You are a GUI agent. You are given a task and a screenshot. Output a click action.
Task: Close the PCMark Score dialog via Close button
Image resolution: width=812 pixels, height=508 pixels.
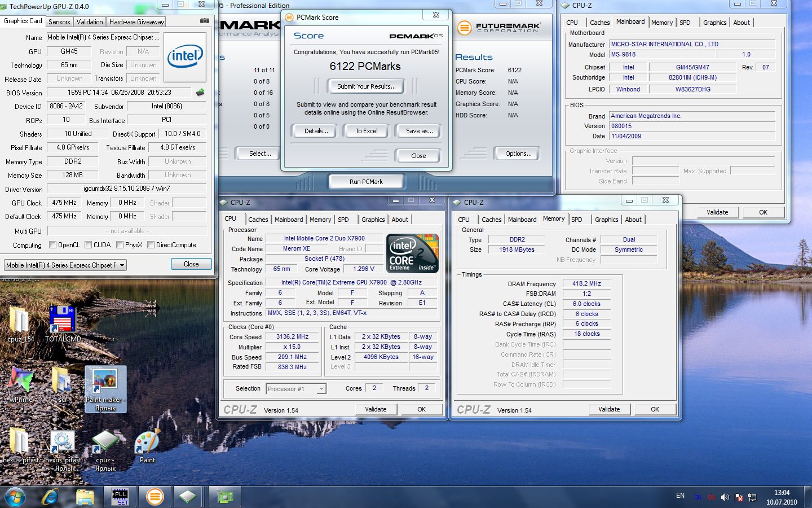click(418, 156)
